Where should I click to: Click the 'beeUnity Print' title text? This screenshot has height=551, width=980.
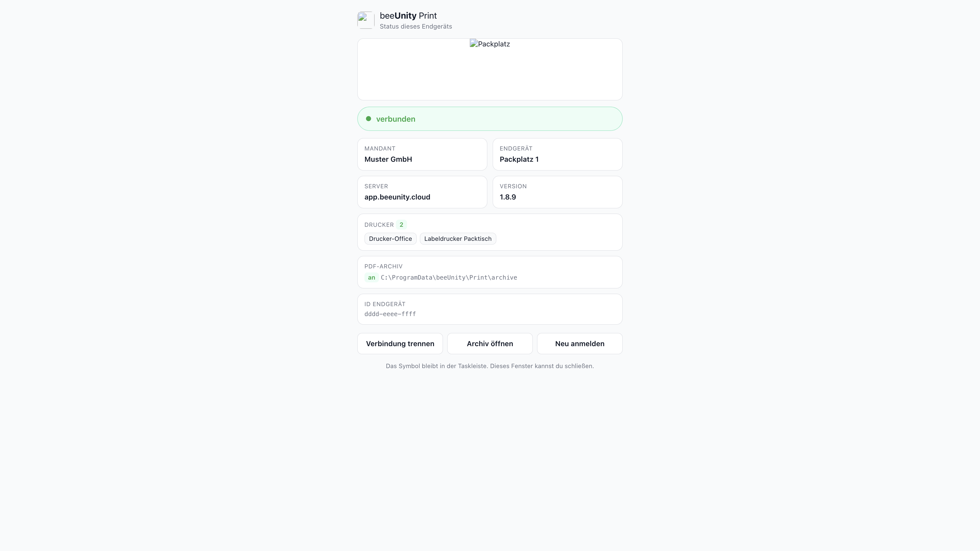(408, 16)
